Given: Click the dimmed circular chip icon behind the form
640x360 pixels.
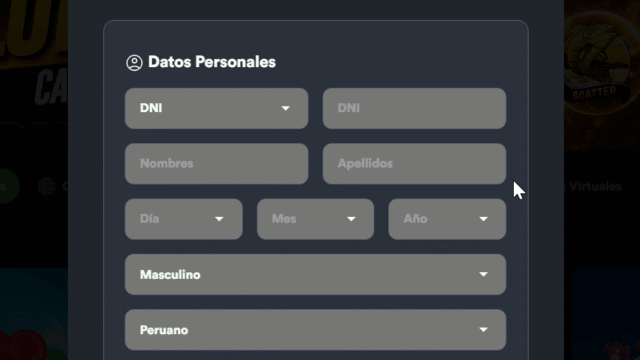Looking at the screenshot, I should coord(47,187).
